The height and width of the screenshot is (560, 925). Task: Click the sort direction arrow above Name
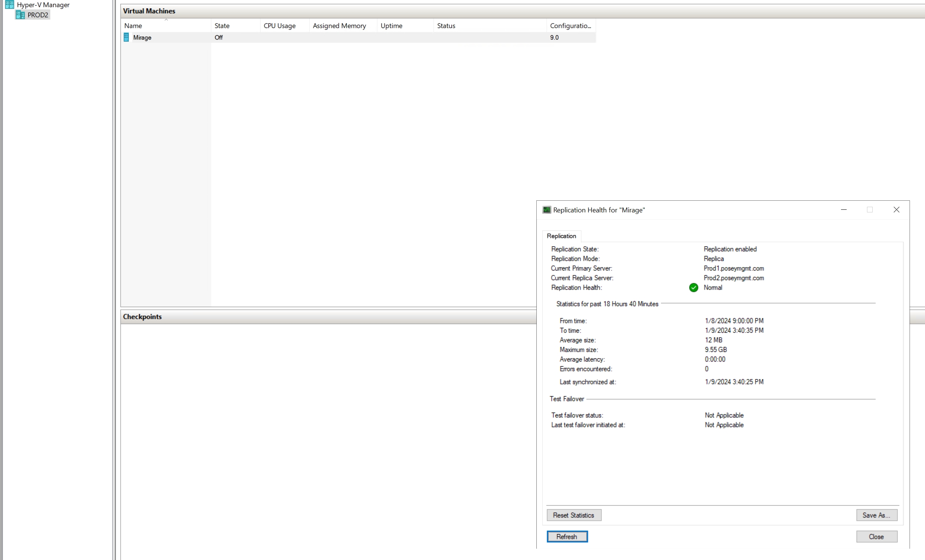(166, 19)
